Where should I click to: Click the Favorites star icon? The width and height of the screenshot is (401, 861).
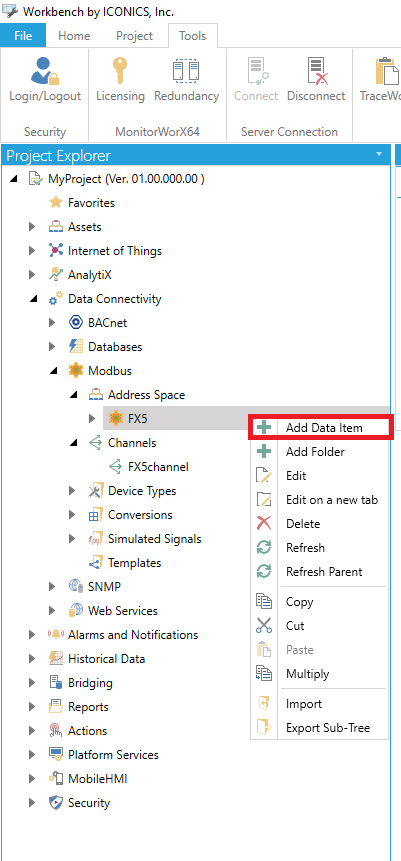tap(55, 203)
